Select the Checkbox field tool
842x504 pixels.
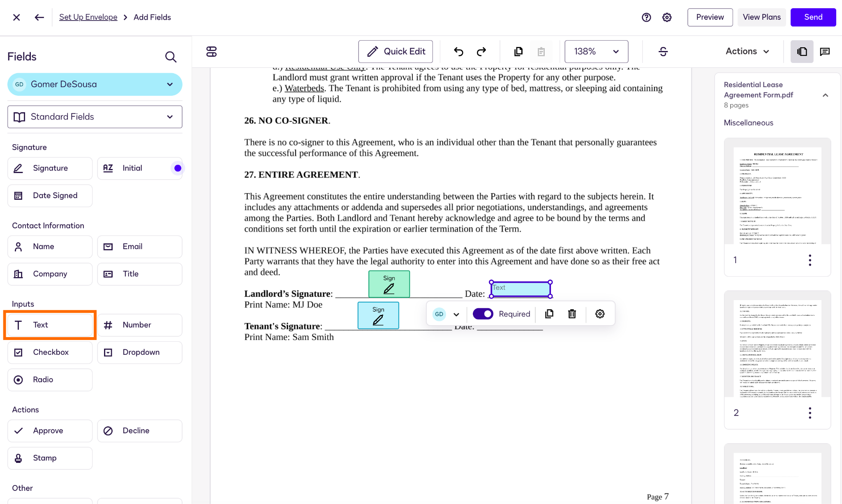[x=50, y=352]
